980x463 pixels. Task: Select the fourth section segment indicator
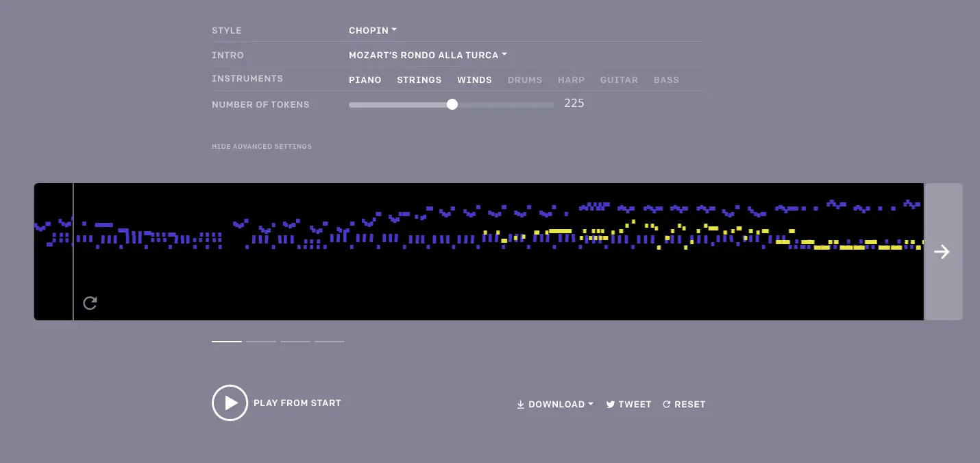[330, 341]
